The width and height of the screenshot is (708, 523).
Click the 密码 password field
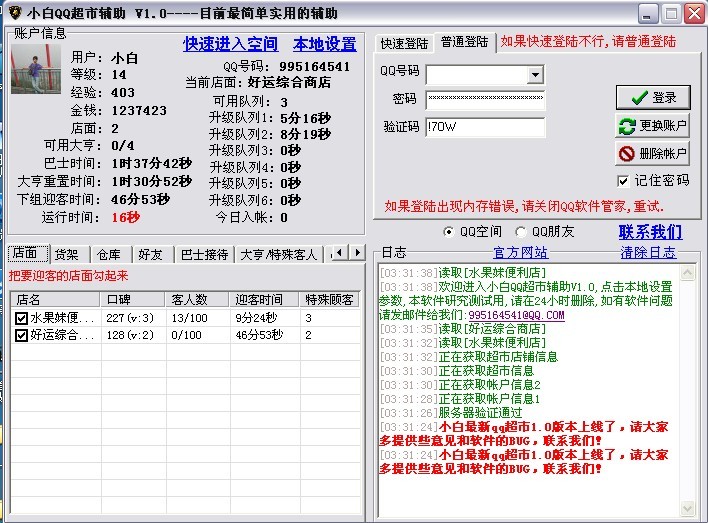pyautogui.click(x=485, y=100)
